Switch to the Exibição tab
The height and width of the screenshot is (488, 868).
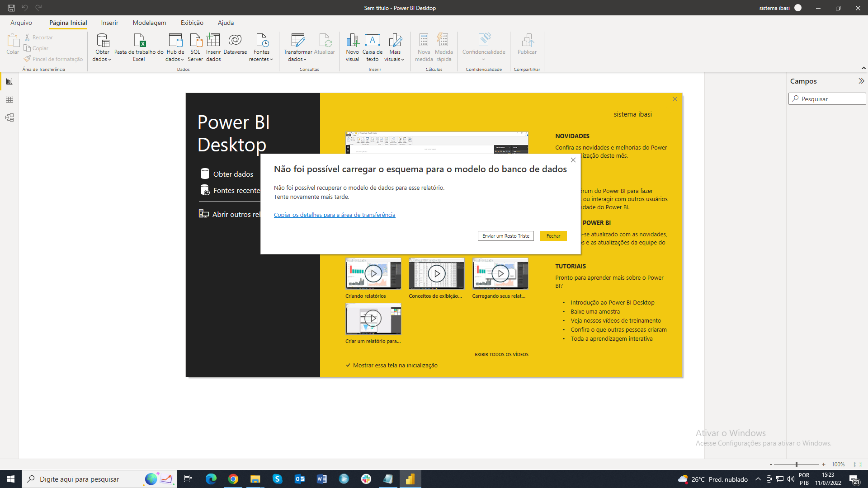(x=192, y=23)
